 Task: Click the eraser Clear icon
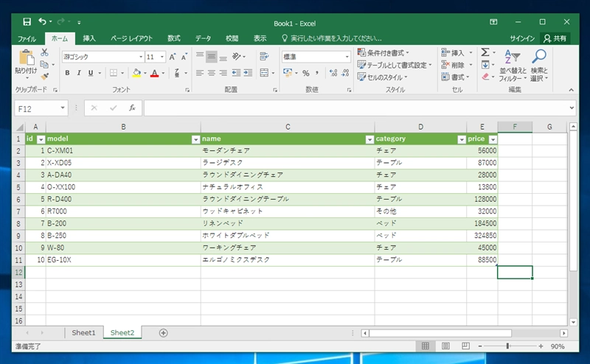pos(485,77)
